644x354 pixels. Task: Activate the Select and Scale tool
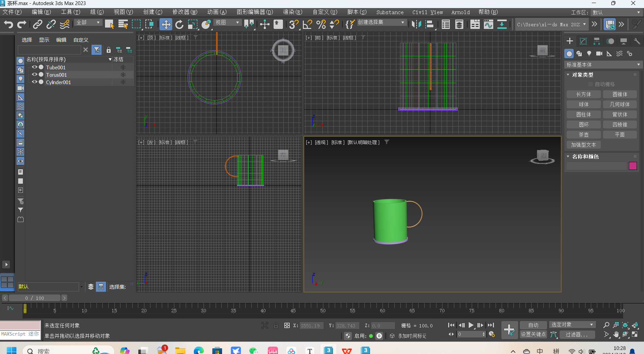pos(193,24)
